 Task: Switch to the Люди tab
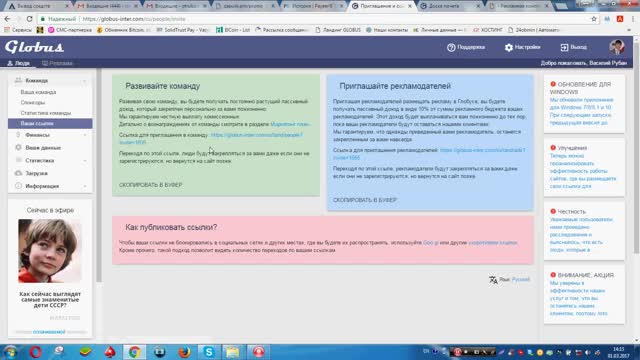tap(18, 63)
